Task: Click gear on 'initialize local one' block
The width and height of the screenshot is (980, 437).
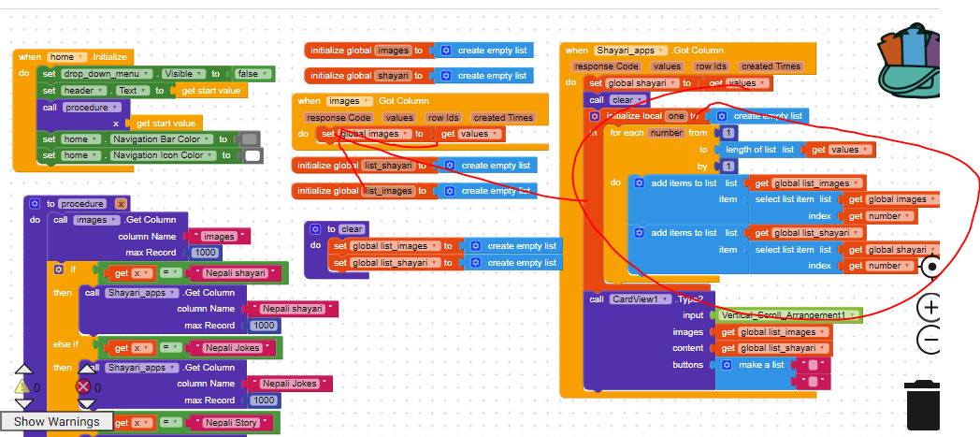Action: (x=595, y=116)
